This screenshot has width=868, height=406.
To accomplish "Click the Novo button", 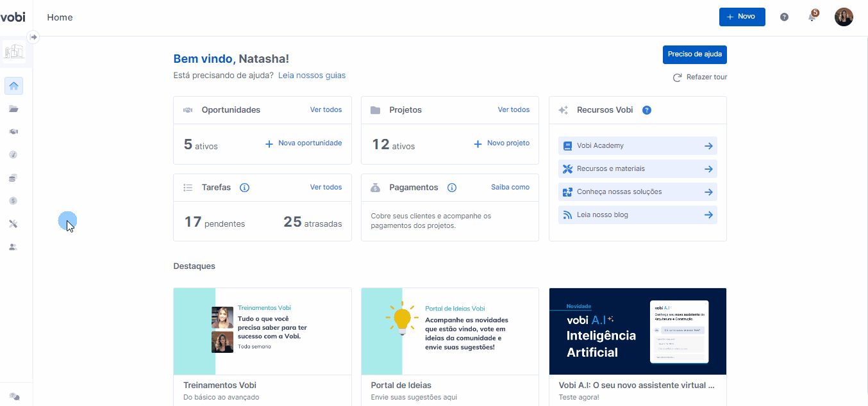I will [x=742, y=17].
